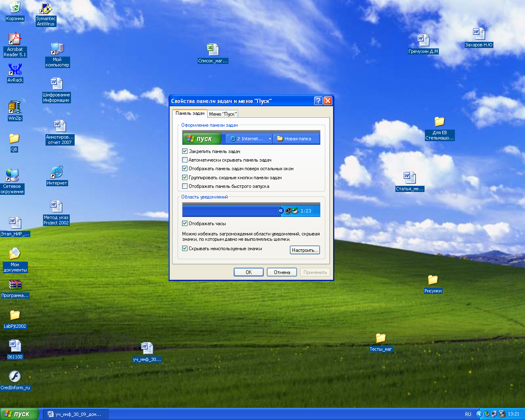Click the RU language indicator
Screen dimensions: 525x420
468,414
